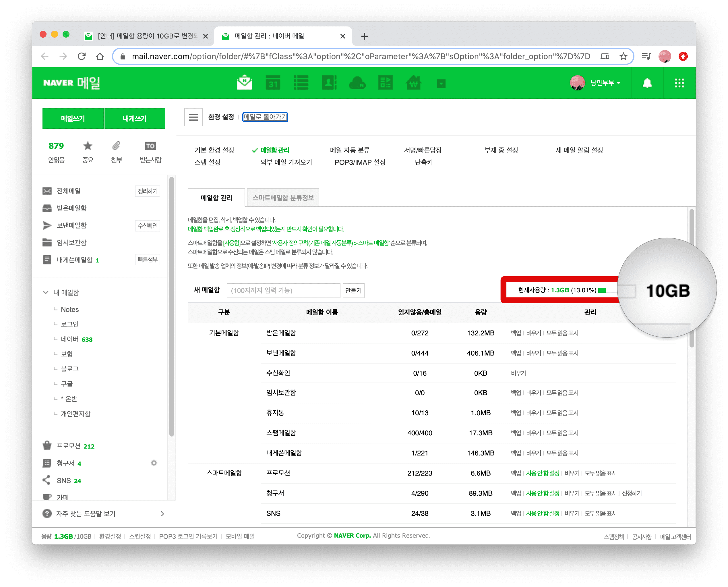Click the 수신확인 sidebar button
The image size is (728, 587).
pos(147,225)
